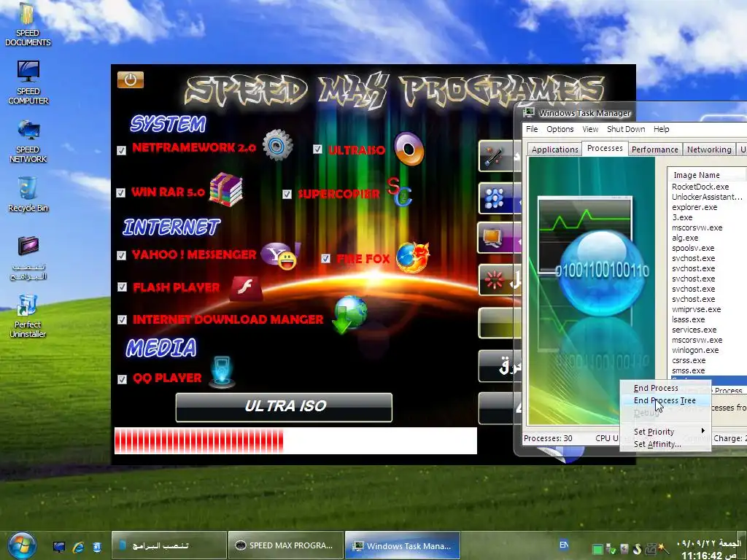This screenshot has height=560, width=747.
Task: Click the red installation progress bar
Action: (295, 440)
